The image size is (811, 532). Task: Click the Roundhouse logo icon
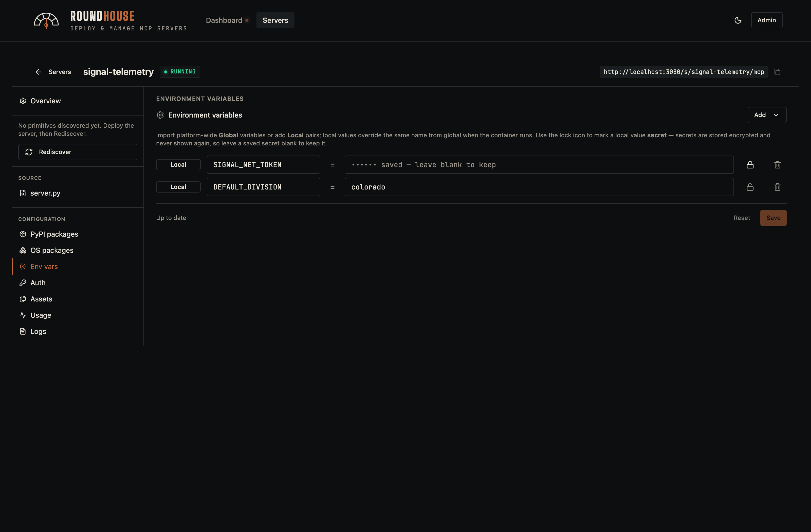[x=46, y=21]
